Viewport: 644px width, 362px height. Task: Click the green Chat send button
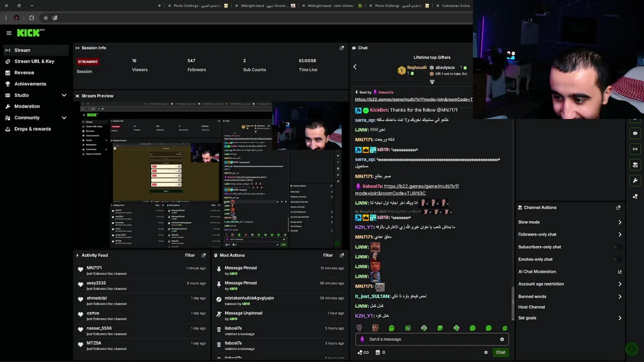coord(500,352)
